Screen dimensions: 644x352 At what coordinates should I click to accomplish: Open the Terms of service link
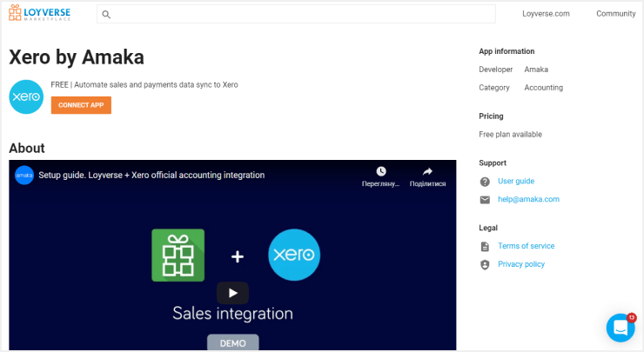pyautogui.click(x=526, y=247)
